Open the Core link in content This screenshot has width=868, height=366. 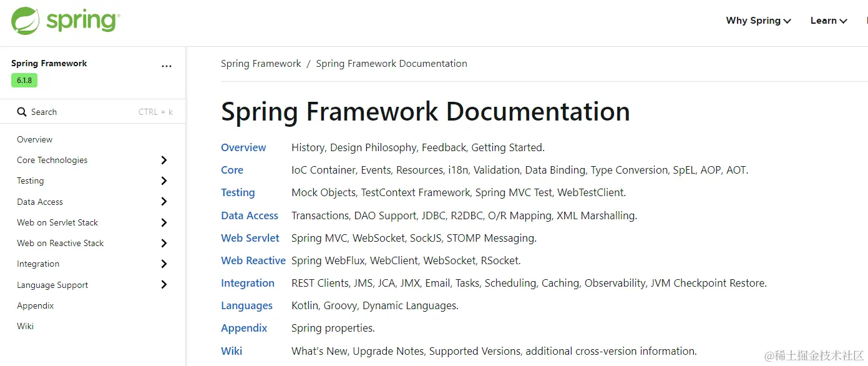tap(232, 170)
